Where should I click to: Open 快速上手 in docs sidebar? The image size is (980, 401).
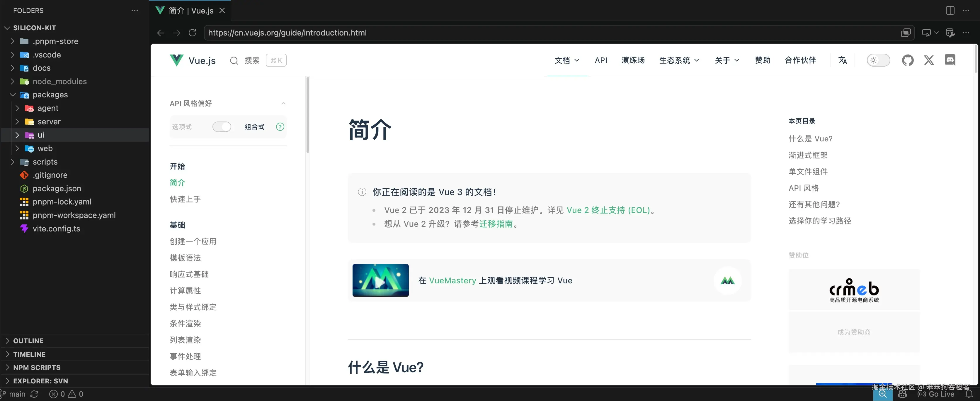point(185,199)
